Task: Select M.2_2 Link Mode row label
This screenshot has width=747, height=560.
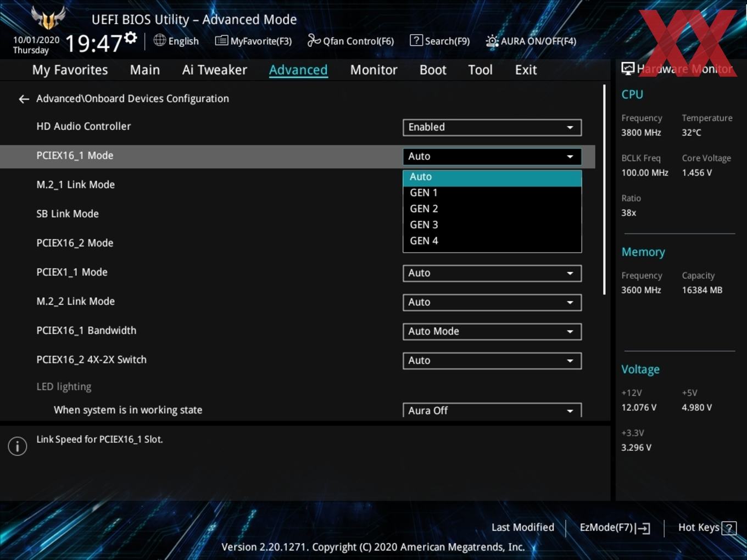Action: click(x=75, y=301)
